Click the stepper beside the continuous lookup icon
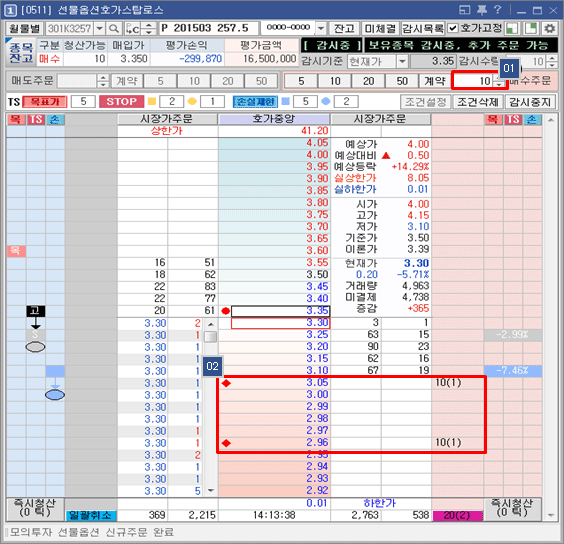 pos(149,28)
